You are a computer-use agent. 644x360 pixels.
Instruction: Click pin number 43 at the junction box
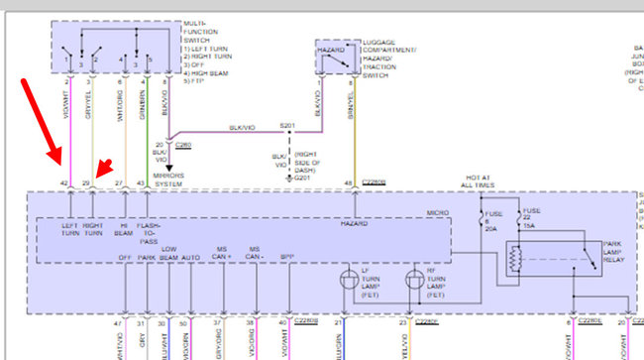click(x=141, y=183)
